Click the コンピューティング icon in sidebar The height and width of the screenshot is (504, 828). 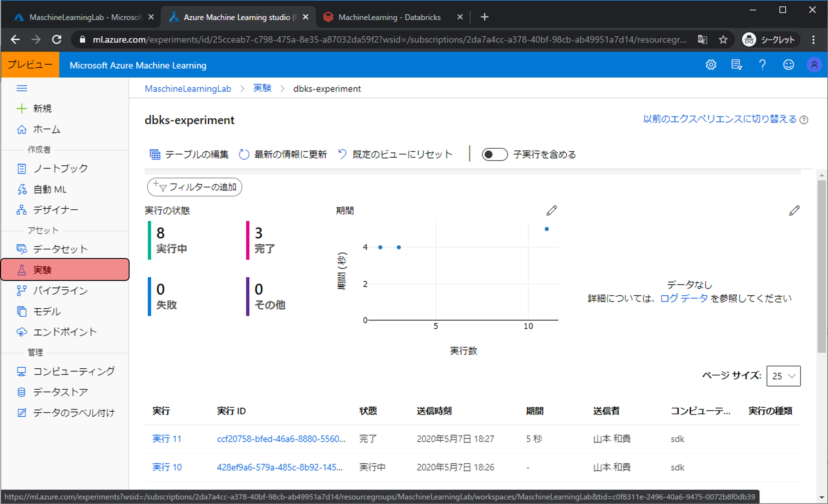click(22, 371)
